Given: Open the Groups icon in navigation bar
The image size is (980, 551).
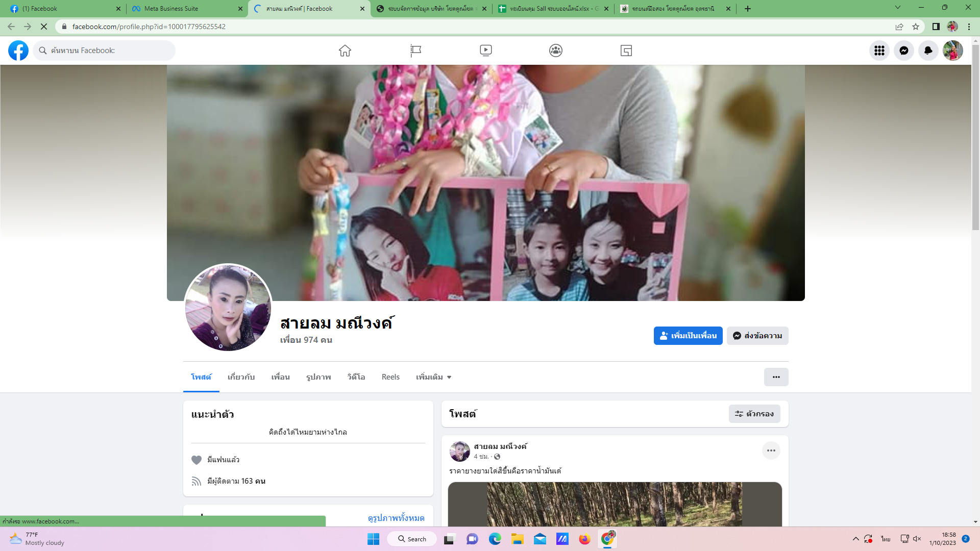Looking at the screenshot, I should [556, 51].
